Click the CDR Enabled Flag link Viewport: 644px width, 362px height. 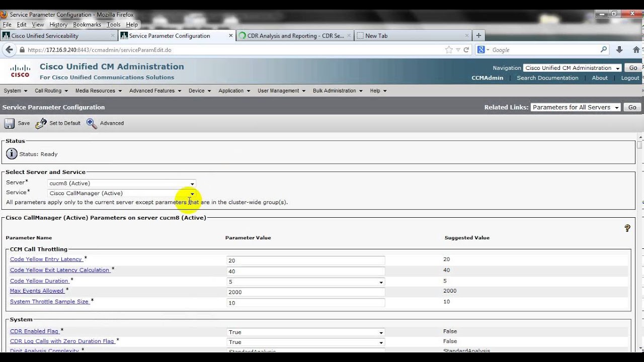[35, 331]
